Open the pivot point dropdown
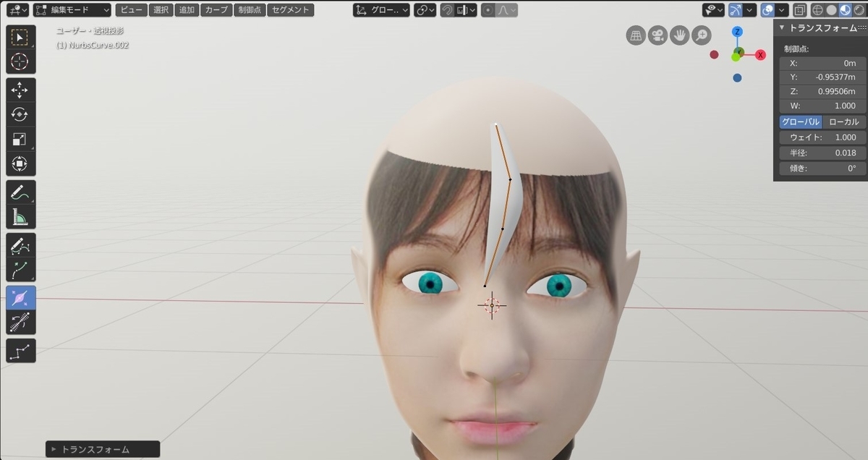This screenshot has width=868, height=460. coord(425,10)
